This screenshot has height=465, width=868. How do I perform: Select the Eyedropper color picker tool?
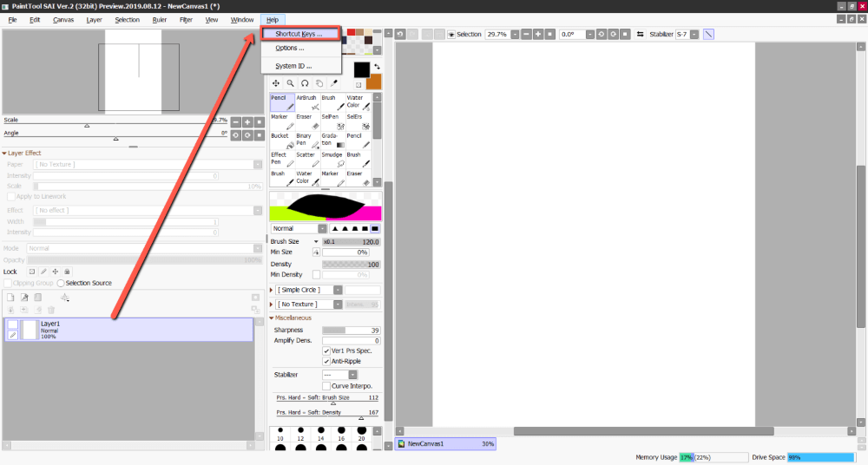point(334,83)
